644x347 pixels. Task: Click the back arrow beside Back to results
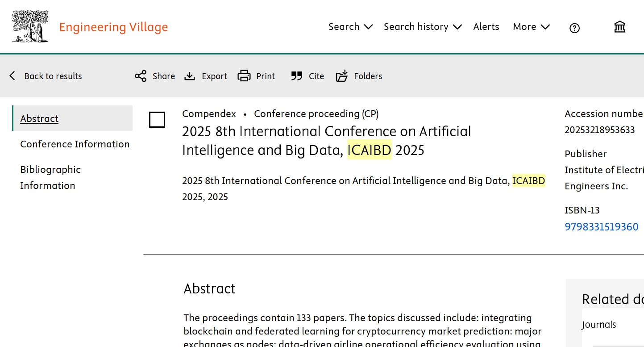[12, 76]
